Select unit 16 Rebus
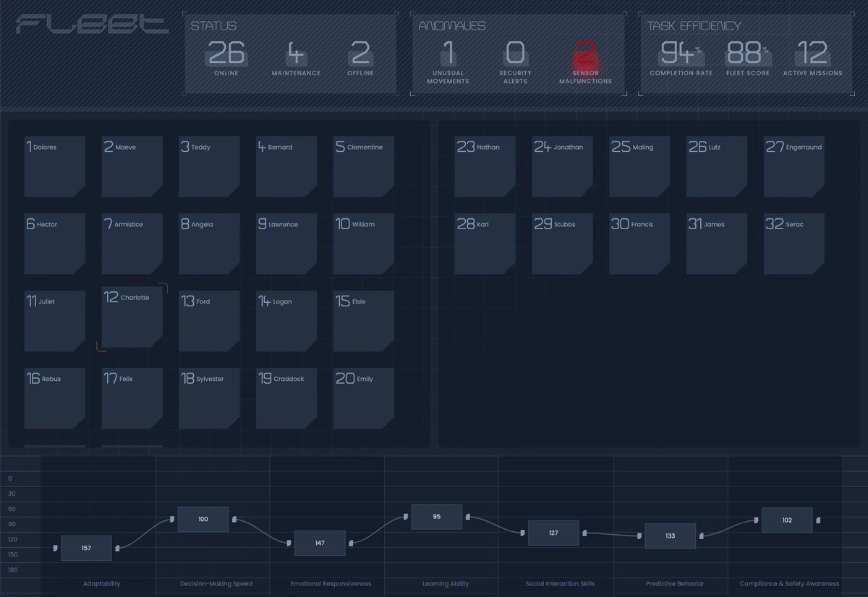 tap(55, 398)
